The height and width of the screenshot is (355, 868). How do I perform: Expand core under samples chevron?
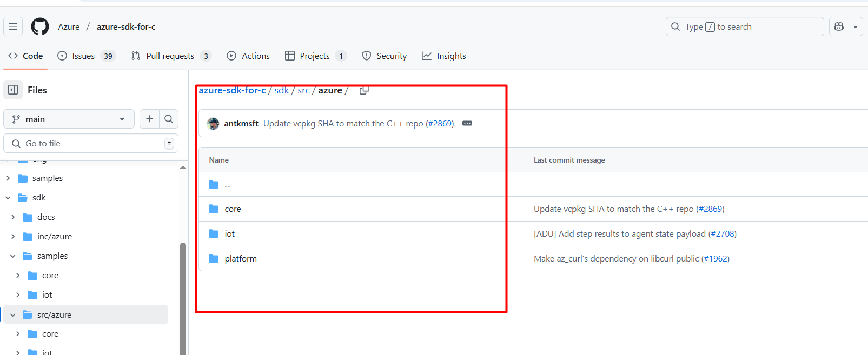click(18, 276)
